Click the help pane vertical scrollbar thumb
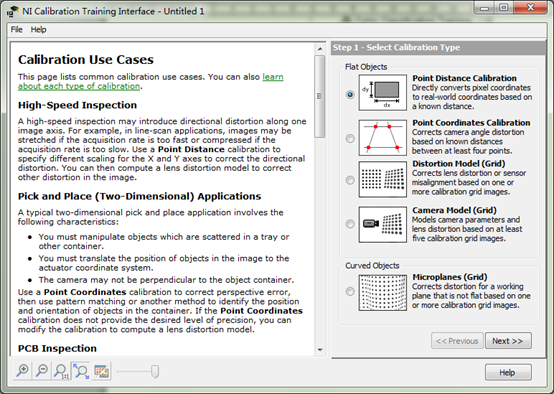The image size is (554, 394). (x=320, y=96)
